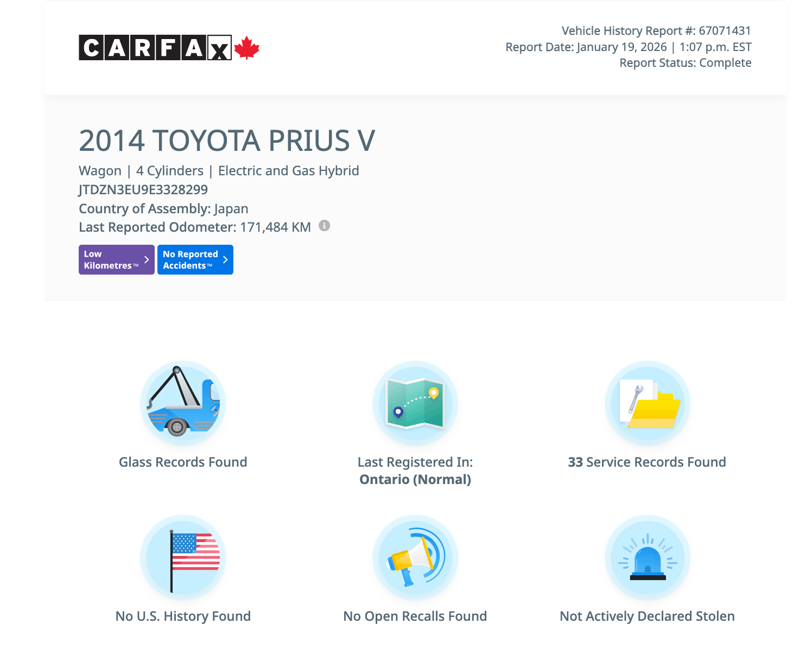Click the map registration icon

coord(415,403)
